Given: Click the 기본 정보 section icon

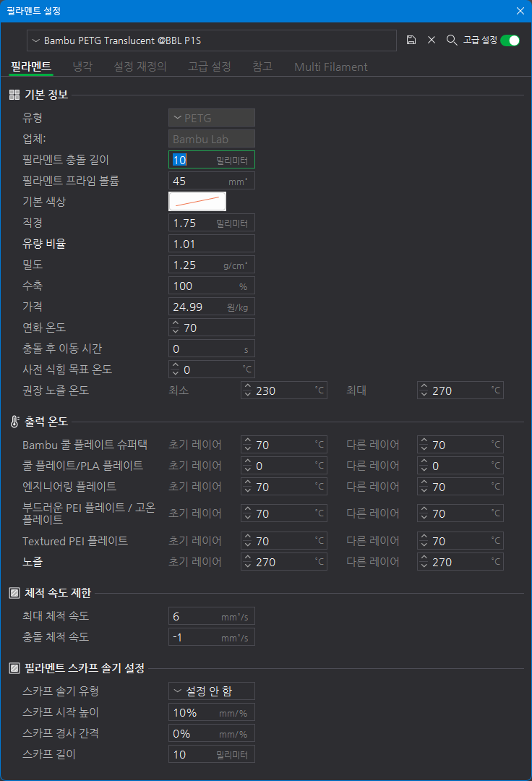Looking at the screenshot, I should point(14,95).
